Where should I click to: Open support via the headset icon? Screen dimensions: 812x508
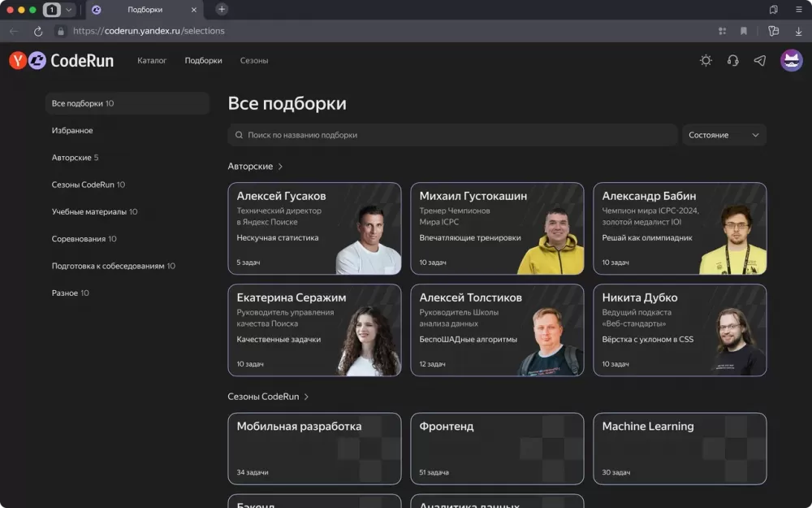(732, 61)
